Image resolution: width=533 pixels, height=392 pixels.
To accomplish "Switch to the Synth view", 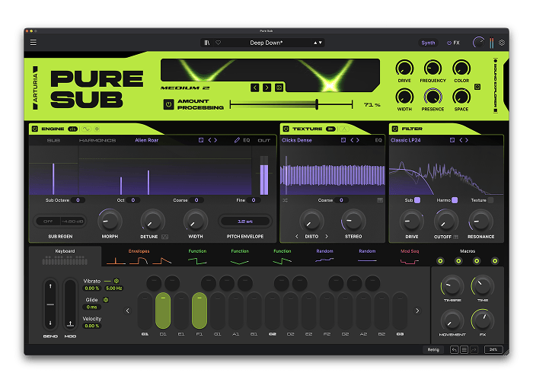I will tap(428, 43).
